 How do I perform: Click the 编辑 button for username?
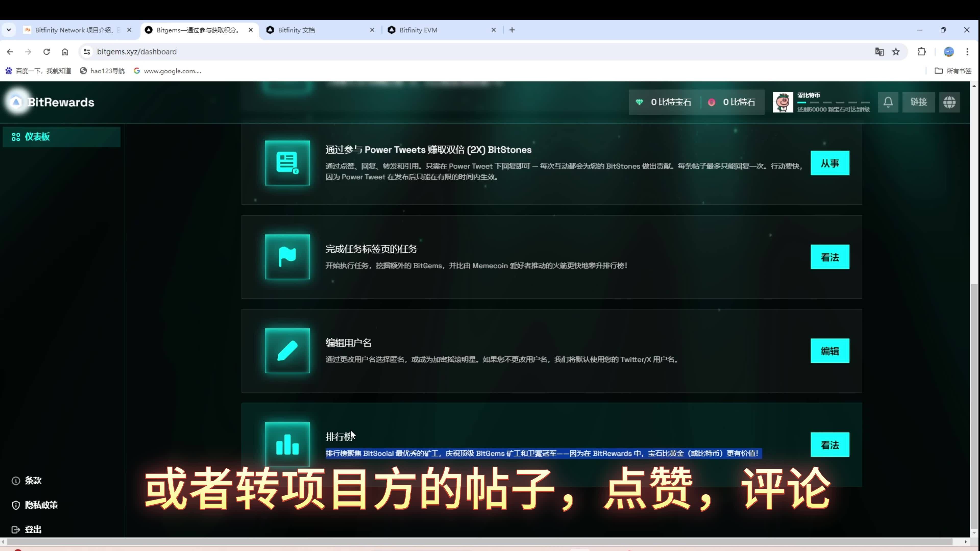click(x=830, y=350)
